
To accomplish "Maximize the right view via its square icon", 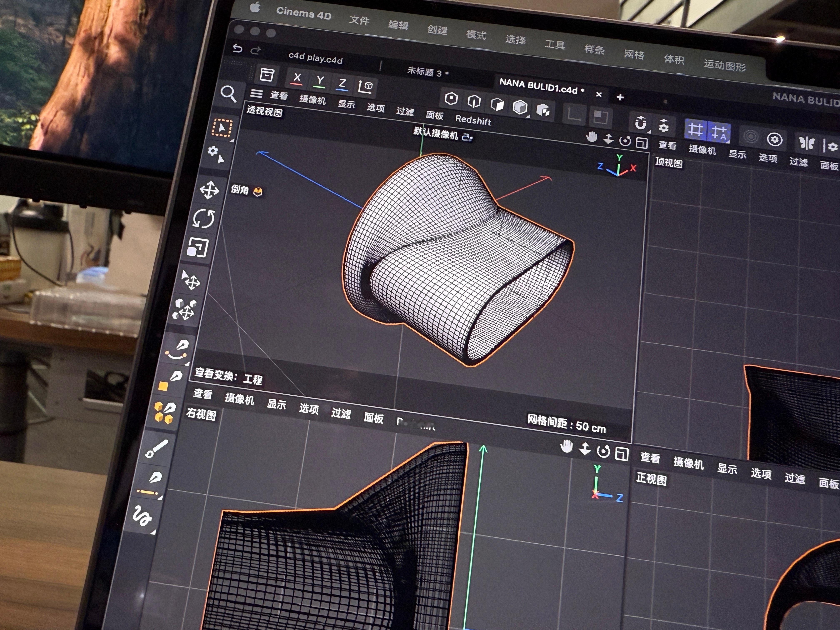I will [x=622, y=454].
